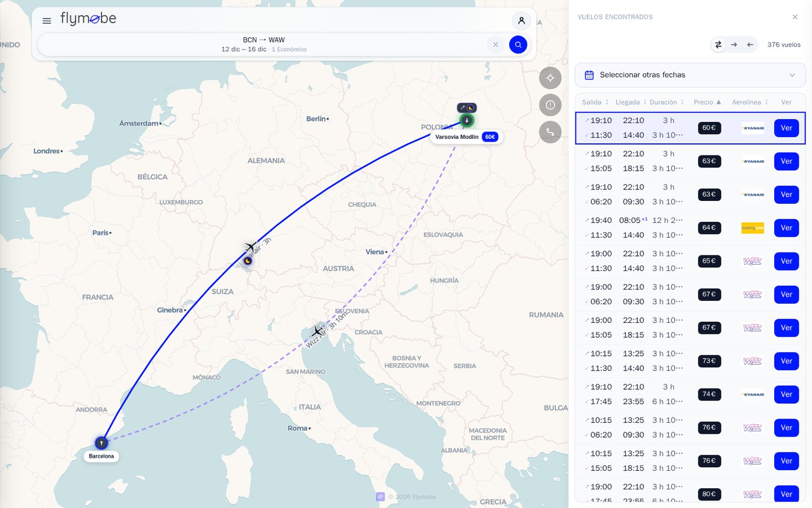Screen dimensions: 812x508
Task: Click Ryanair logo in the 74 € row
Action: click(752, 394)
